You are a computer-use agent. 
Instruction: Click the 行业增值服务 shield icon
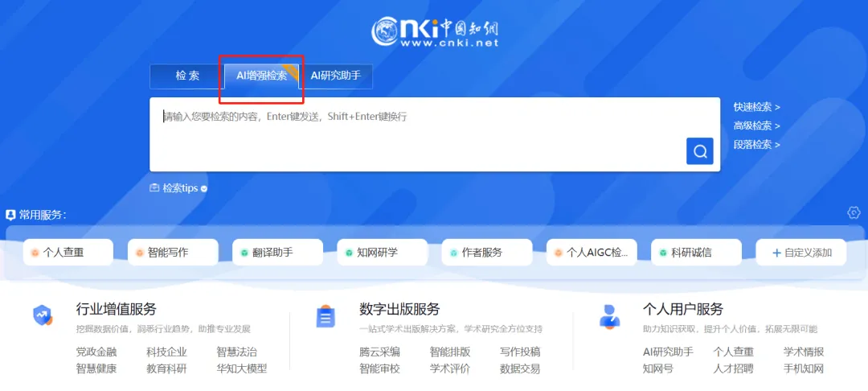point(43,315)
